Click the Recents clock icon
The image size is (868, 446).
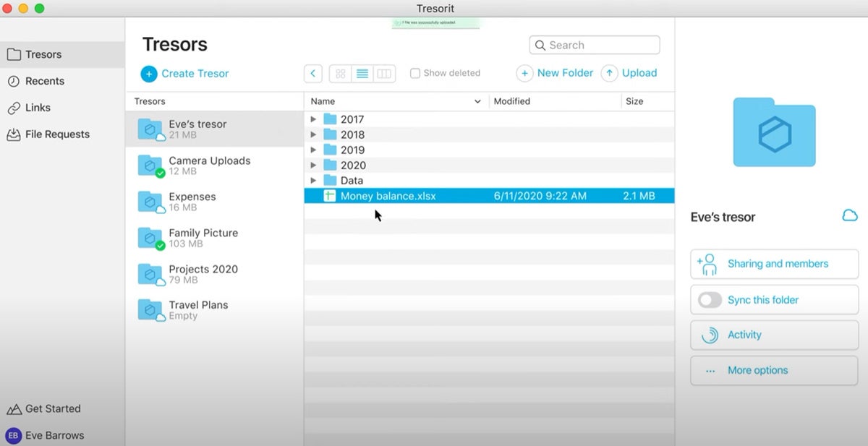click(14, 81)
